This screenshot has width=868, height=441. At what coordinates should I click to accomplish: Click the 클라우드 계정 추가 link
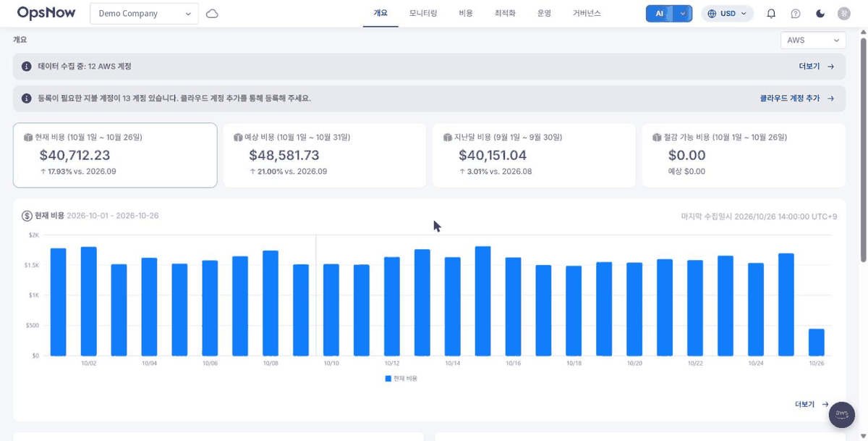click(x=797, y=98)
